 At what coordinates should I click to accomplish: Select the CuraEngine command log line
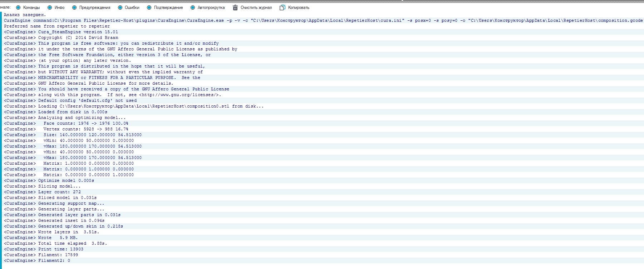coord(215,21)
